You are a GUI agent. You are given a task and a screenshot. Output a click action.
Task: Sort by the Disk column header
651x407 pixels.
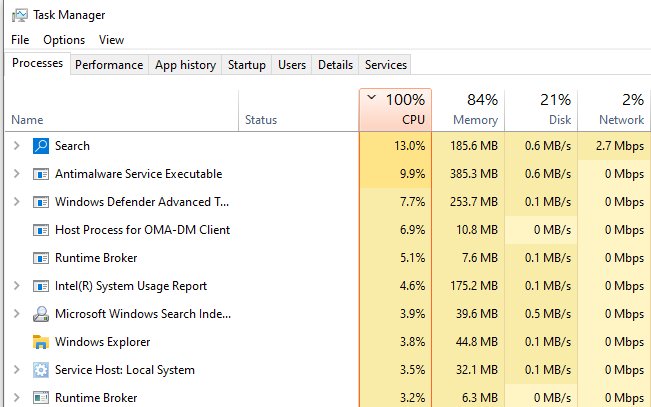pyautogui.click(x=541, y=110)
